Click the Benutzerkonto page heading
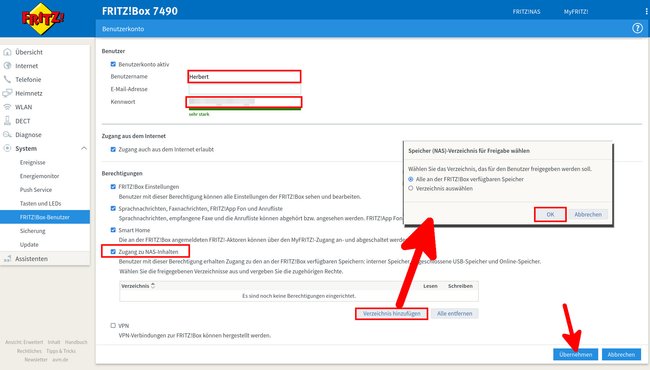 (x=123, y=29)
